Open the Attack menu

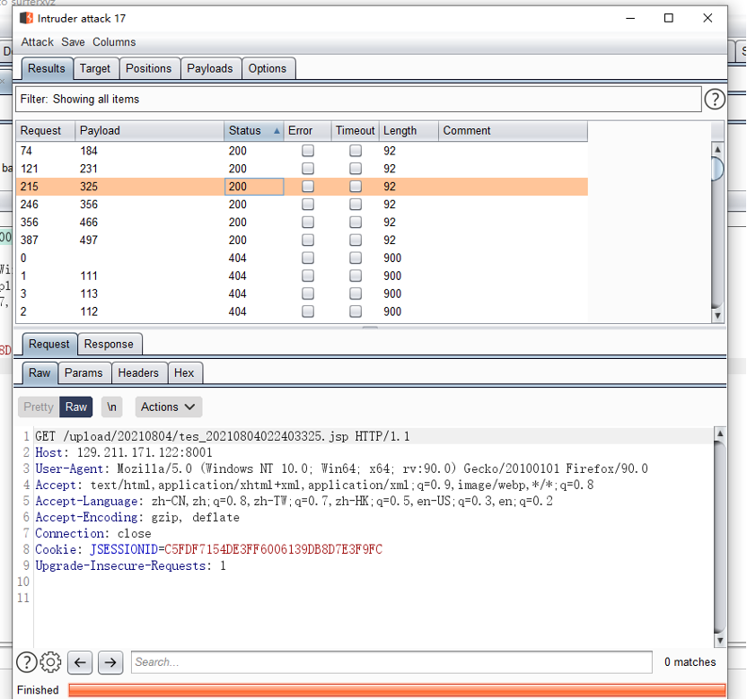[38, 42]
